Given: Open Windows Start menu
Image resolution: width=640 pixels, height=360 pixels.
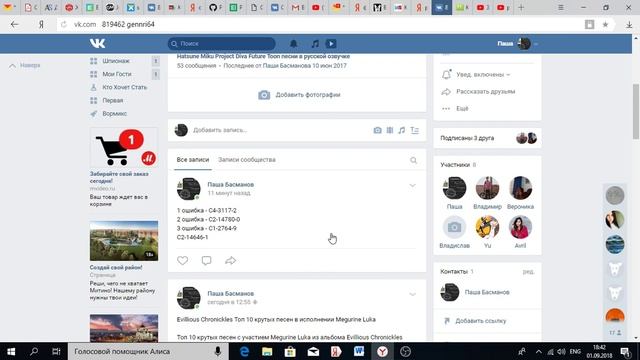Looking at the screenshot, I should (x=11, y=351).
